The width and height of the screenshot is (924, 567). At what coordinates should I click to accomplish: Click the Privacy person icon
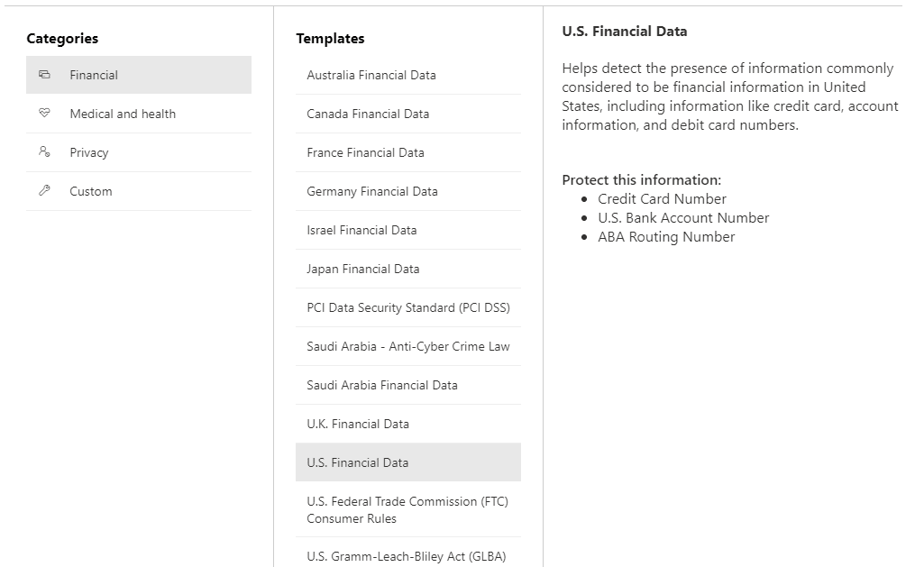tap(44, 151)
